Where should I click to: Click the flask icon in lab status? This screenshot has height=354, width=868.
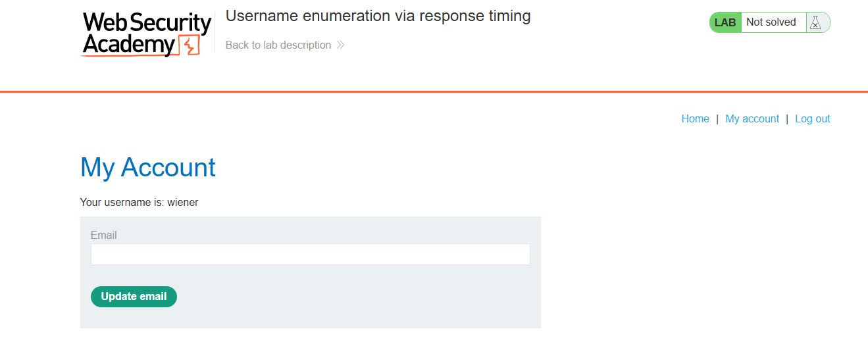coord(816,22)
